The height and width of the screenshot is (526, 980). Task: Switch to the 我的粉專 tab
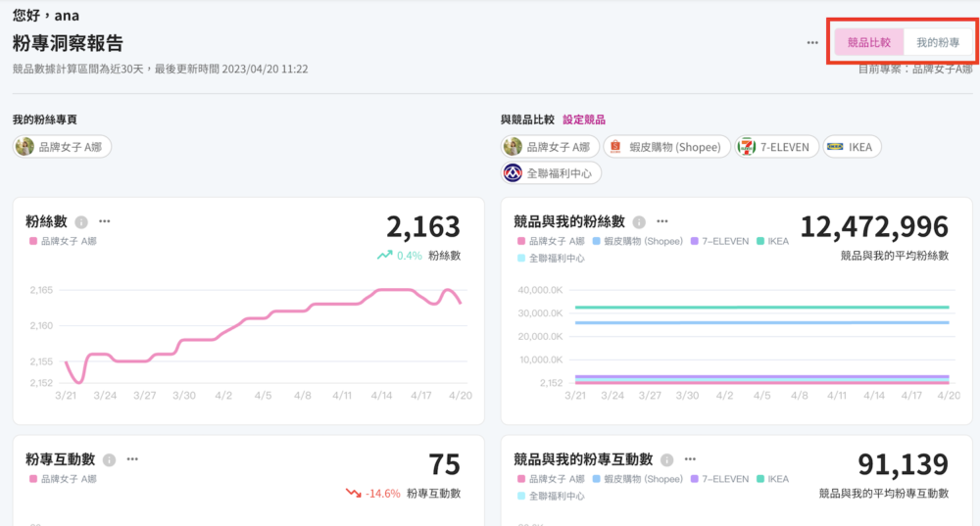(x=938, y=43)
